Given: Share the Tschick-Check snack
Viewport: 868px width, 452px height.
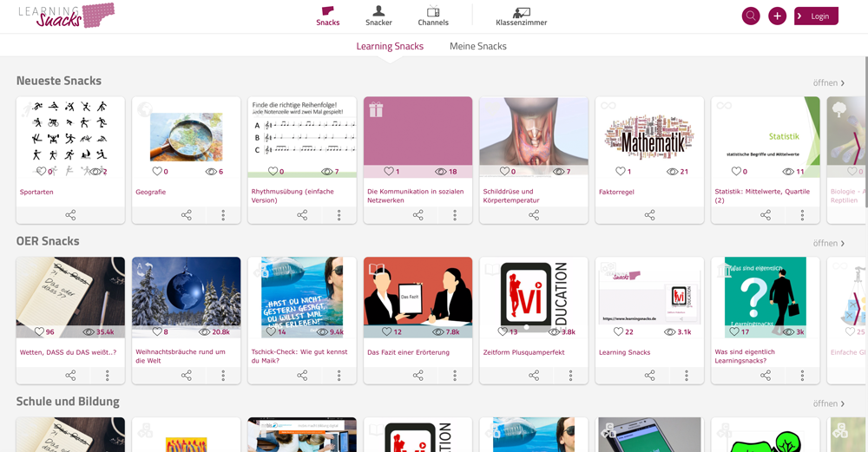Looking at the screenshot, I should point(302,376).
